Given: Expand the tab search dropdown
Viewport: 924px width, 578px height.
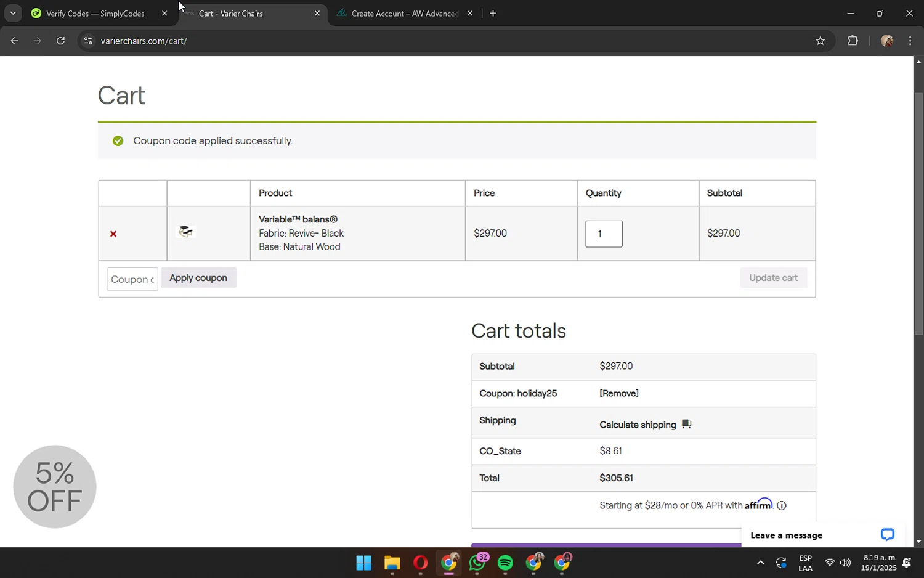Looking at the screenshot, I should click(13, 14).
